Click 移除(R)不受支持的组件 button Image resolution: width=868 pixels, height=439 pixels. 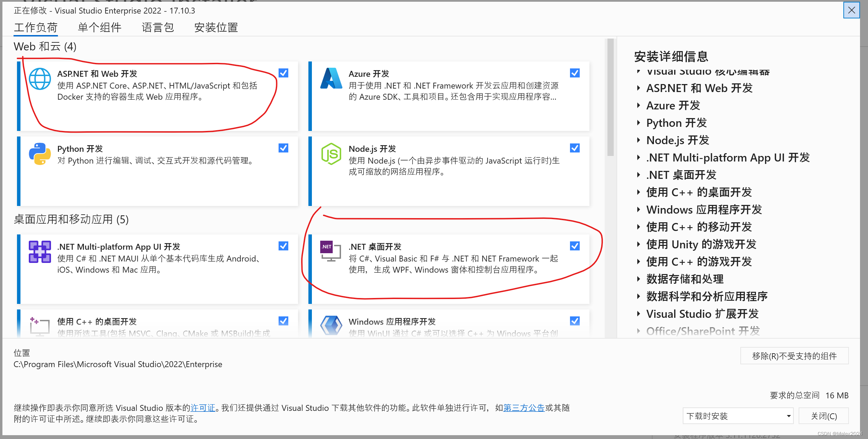coord(794,356)
